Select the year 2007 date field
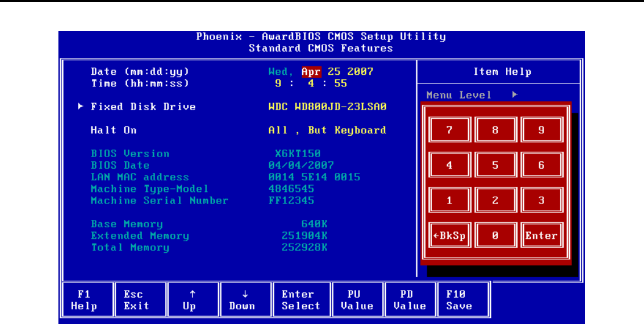644x324 pixels. pos(360,72)
